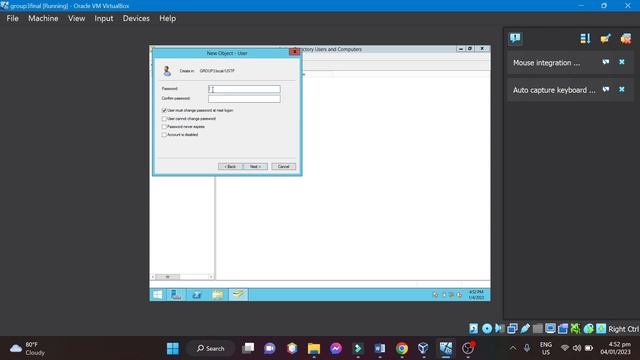Open the Machine menu
This screenshot has height=360, width=640.
coord(43,18)
